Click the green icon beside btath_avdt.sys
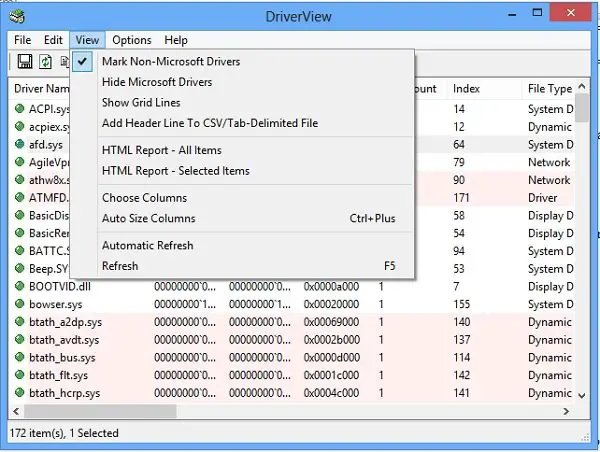 point(20,339)
